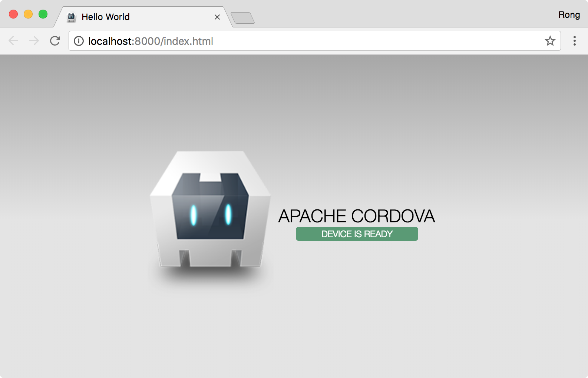The image size is (588, 378).
Task: Bookmark this page with the star icon
Action: click(550, 41)
